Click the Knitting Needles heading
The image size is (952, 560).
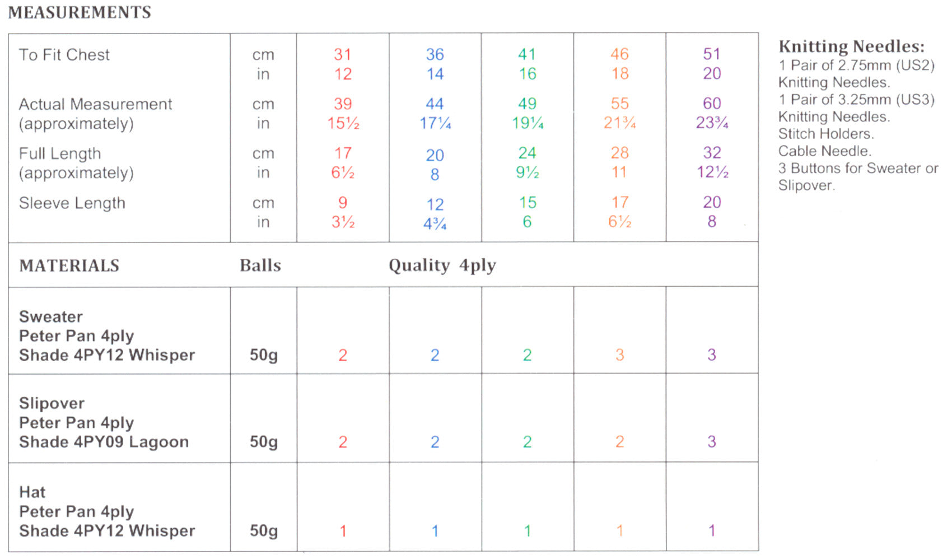[x=851, y=46]
